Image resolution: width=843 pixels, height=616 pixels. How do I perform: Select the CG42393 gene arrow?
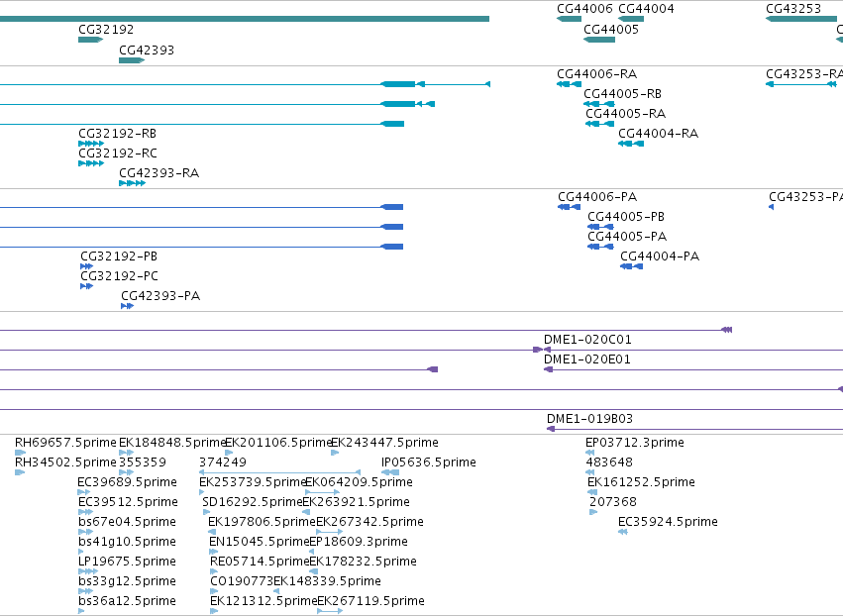[131, 60]
